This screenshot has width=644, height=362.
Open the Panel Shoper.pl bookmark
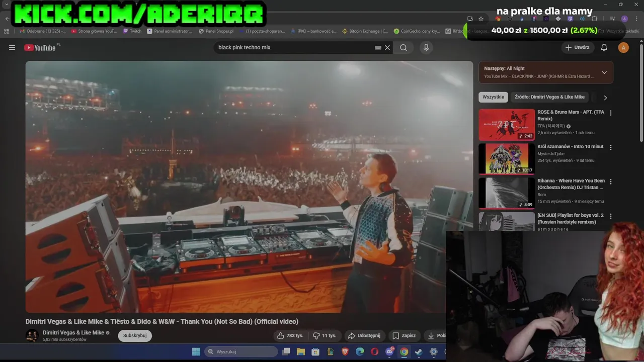click(x=216, y=31)
